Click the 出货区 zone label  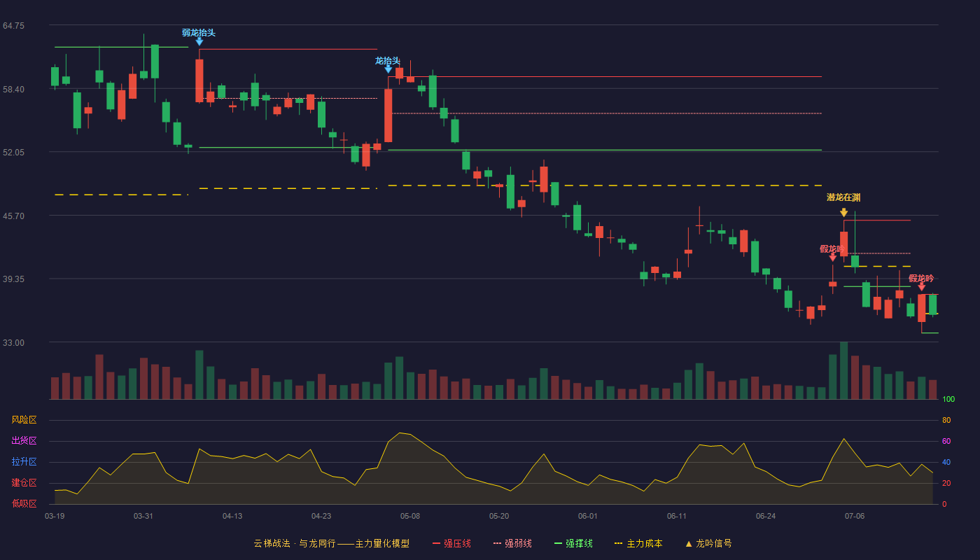click(24, 441)
